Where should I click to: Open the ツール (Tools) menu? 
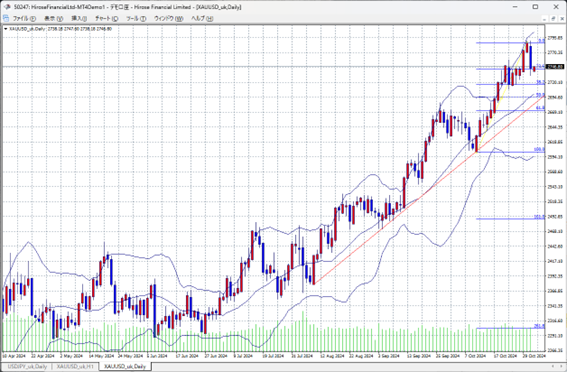point(136,18)
